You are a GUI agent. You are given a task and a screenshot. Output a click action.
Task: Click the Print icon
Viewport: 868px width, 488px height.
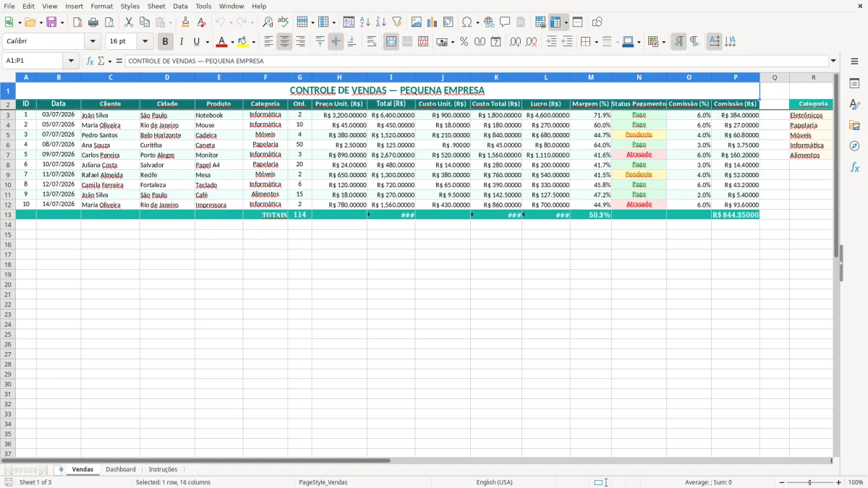tap(93, 22)
